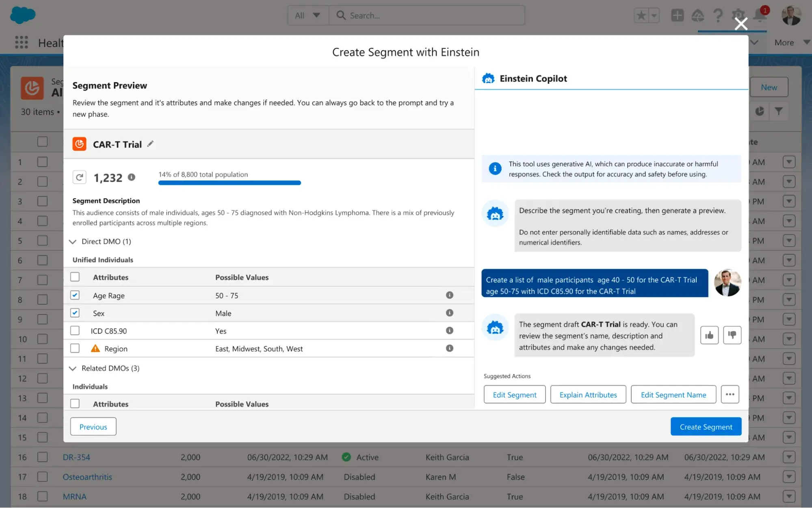This screenshot has height=508, width=812.
Task: Open the help question mark icon
Action: coord(718,15)
